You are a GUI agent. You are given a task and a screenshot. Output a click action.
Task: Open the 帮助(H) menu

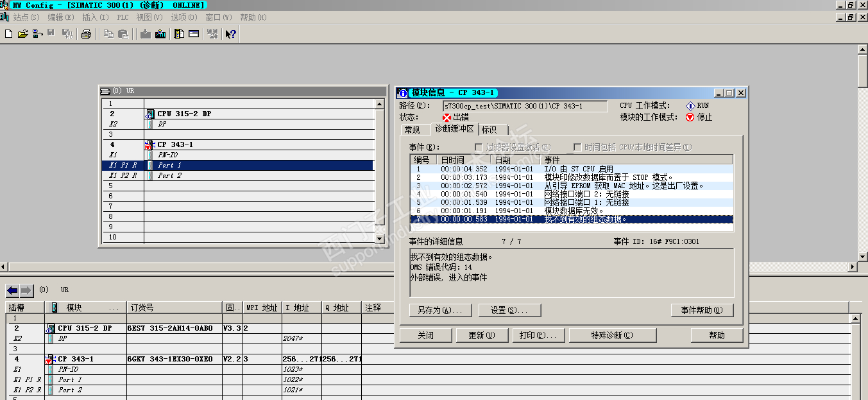click(x=253, y=17)
